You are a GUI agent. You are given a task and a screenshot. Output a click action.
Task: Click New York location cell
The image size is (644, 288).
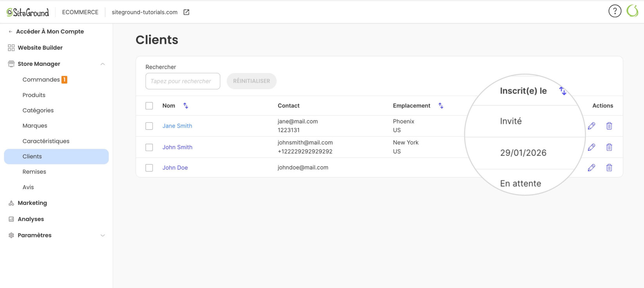(x=406, y=143)
